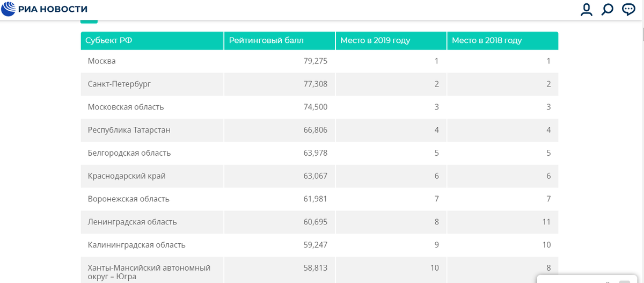Select the "Место в 2018 году" header

click(x=487, y=40)
